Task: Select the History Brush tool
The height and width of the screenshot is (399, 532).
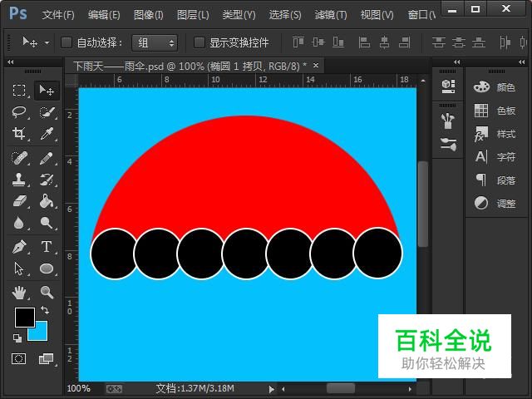Action: click(47, 180)
